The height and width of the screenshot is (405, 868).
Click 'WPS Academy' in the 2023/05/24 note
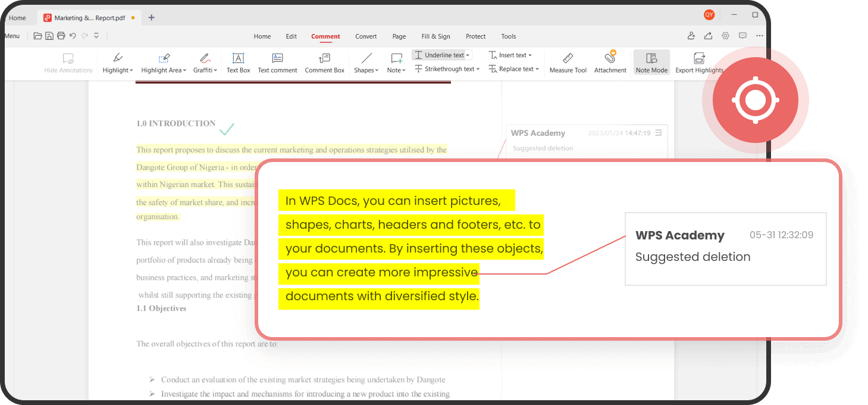(538, 133)
